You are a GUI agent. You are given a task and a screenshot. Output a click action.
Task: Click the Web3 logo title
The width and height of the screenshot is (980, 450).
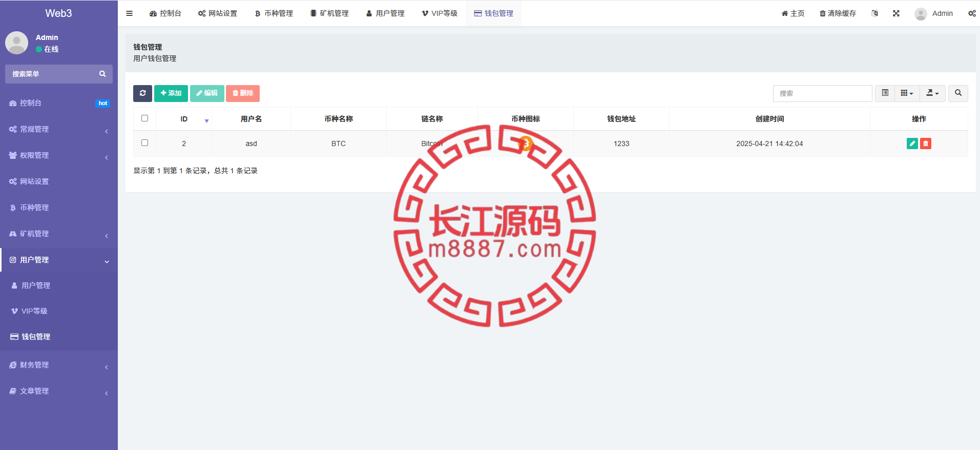pos(58,13)
